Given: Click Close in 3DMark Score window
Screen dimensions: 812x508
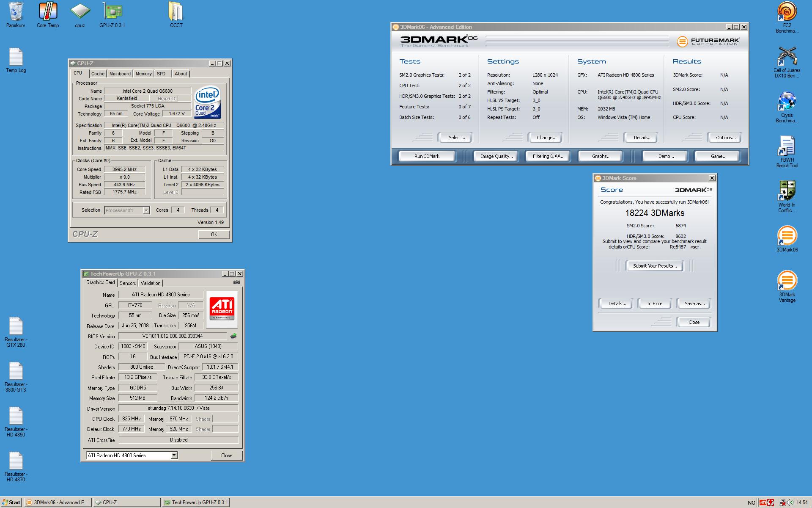Looking at the screenshot, I should point(694,322).
